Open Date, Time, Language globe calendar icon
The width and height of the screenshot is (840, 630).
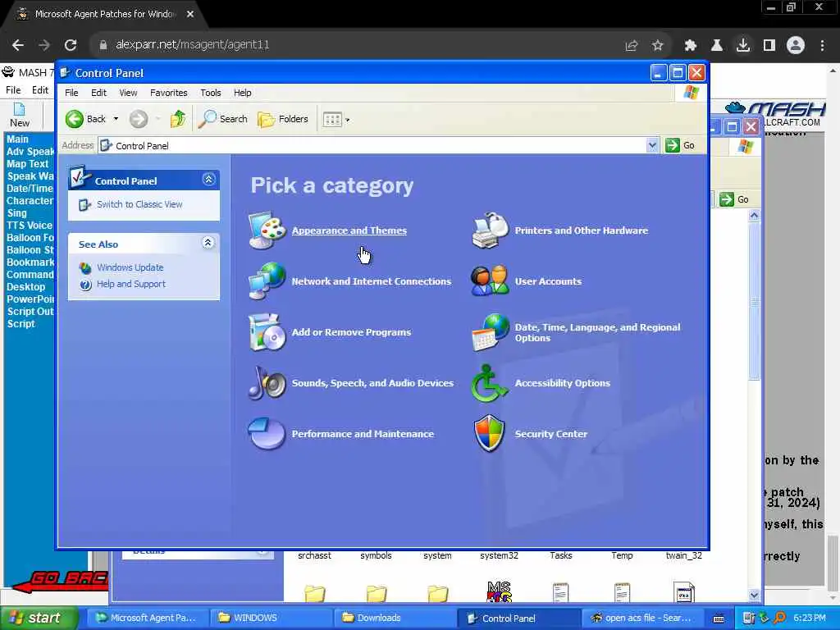click(x=490, y=332)
